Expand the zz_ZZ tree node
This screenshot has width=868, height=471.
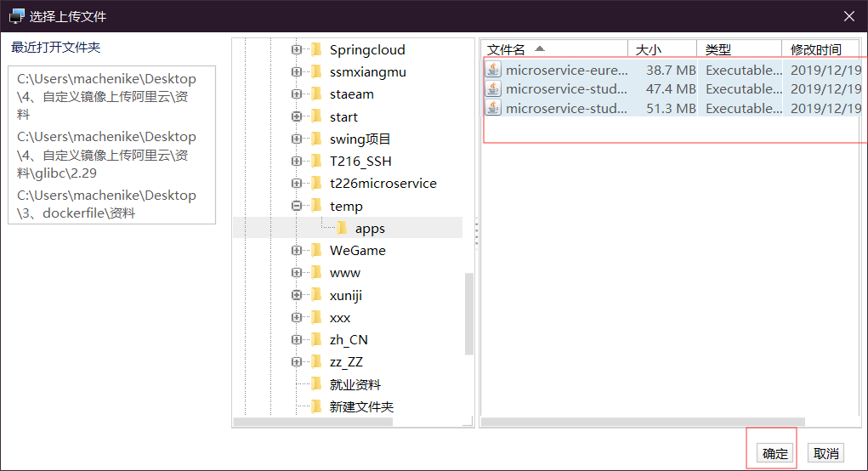297,362
